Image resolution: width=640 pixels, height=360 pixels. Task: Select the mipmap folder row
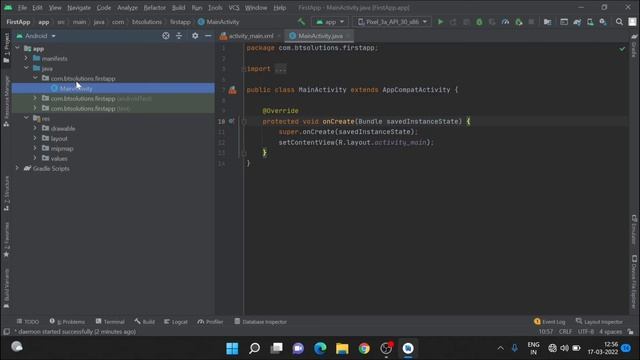(x=113, y=149)
